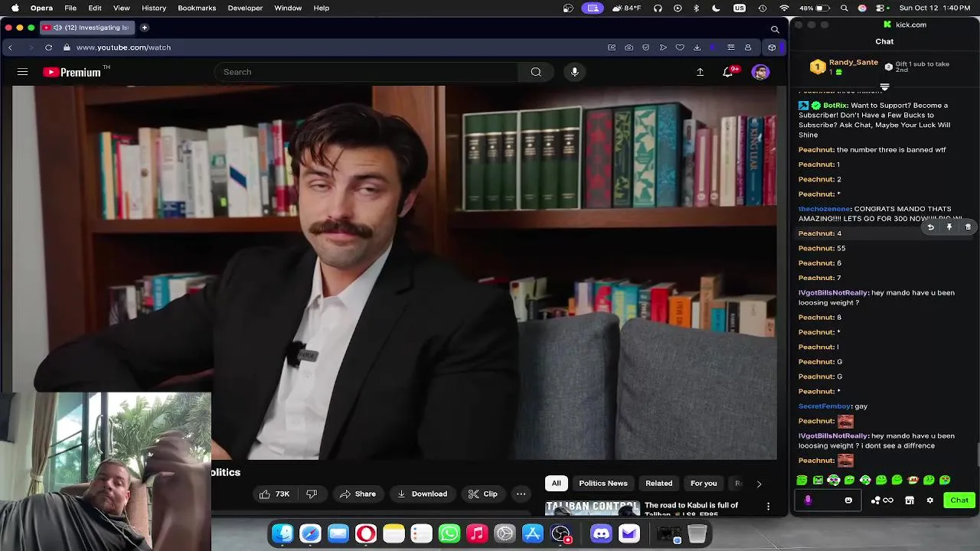Reply to the thechozenone chat message

[930, 227]
